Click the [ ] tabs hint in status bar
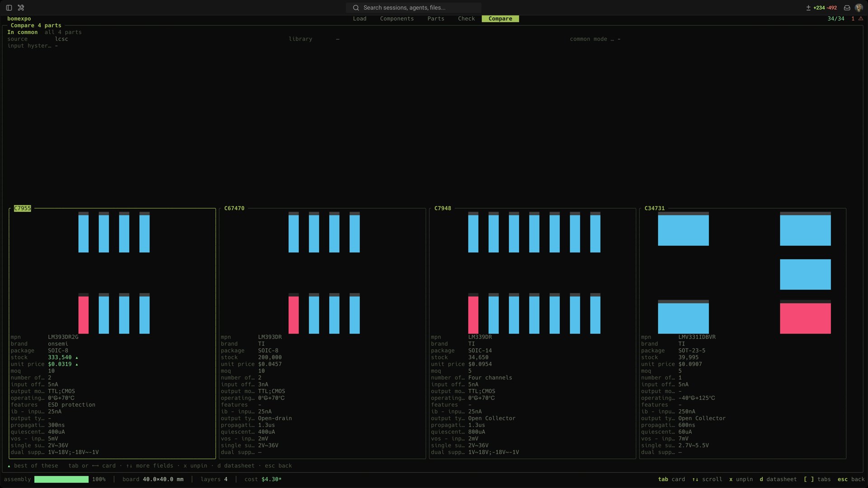The image size is (868, 488). coord(817,479)
